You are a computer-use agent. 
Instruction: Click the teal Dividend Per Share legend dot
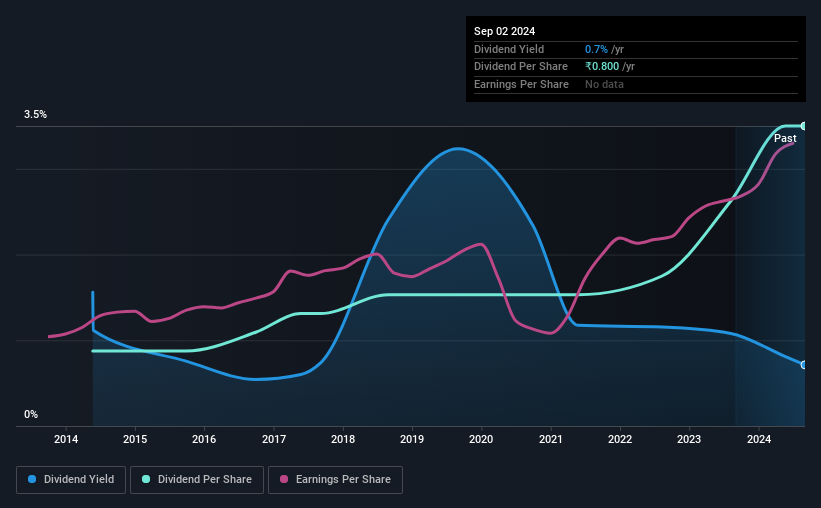pos(146,479)
